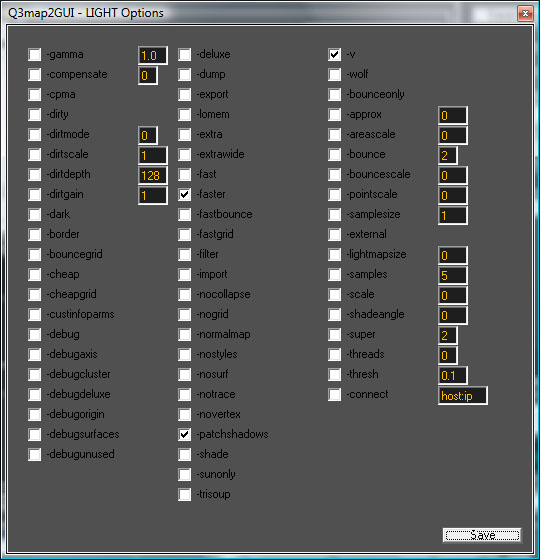The image size is (540, 560).
Task: Check the -fastgrid checkbox
Action: coord(185,235)
